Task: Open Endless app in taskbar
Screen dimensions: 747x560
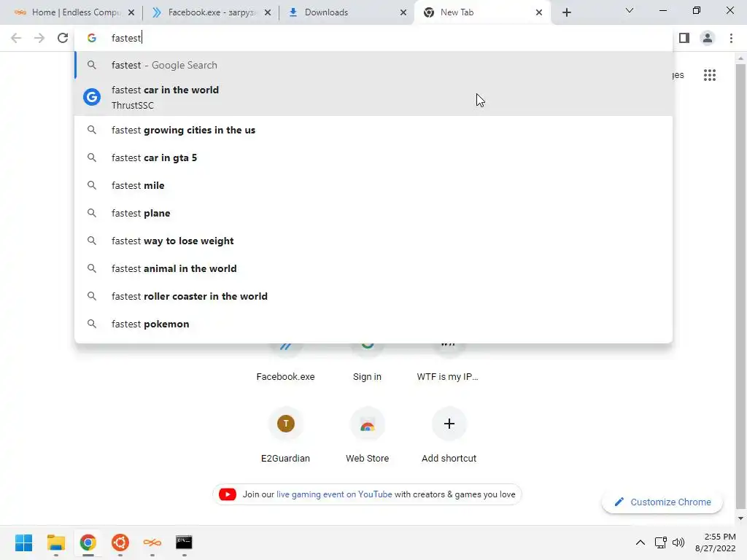Action: pos(152,542)
